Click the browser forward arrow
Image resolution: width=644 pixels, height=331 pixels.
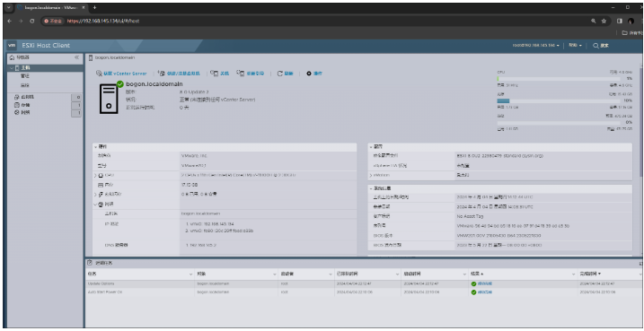tap(21, 21)
